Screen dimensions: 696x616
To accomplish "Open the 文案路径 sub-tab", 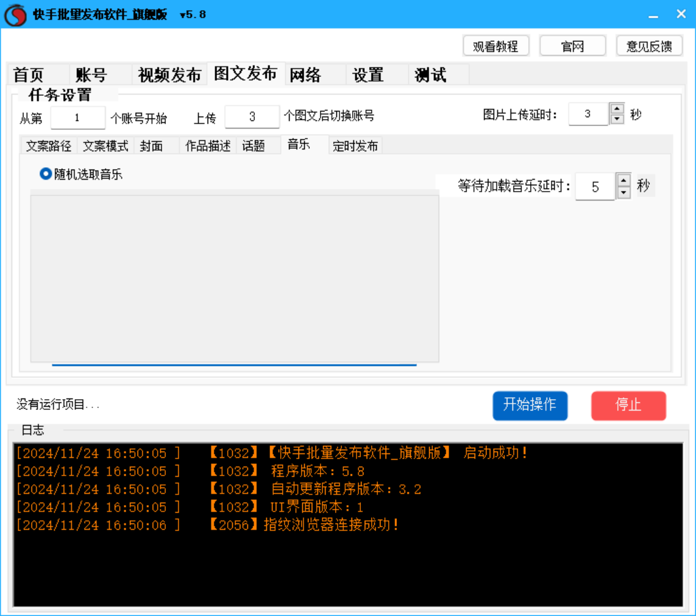I will pos(49,146).
